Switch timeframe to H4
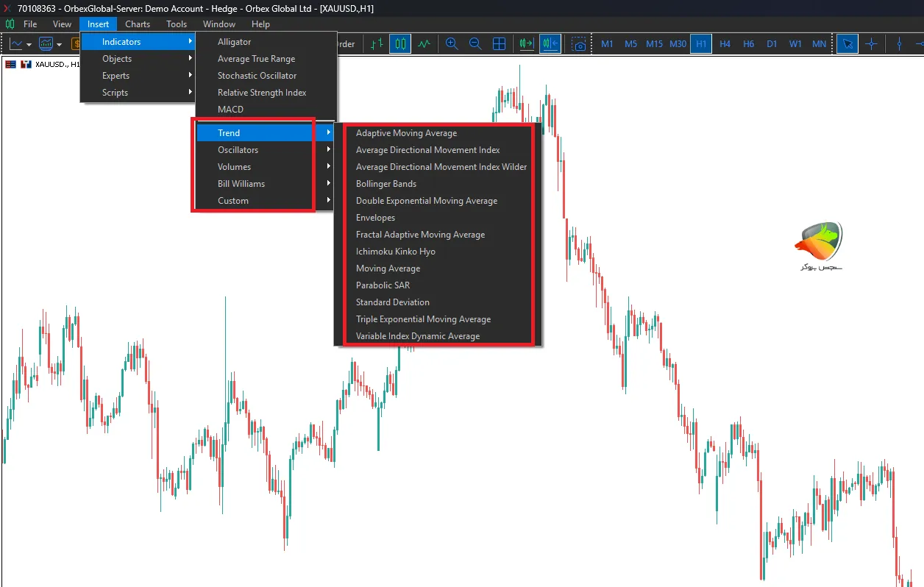The height and width of the screenshot is (587, 924). (725, 44)
